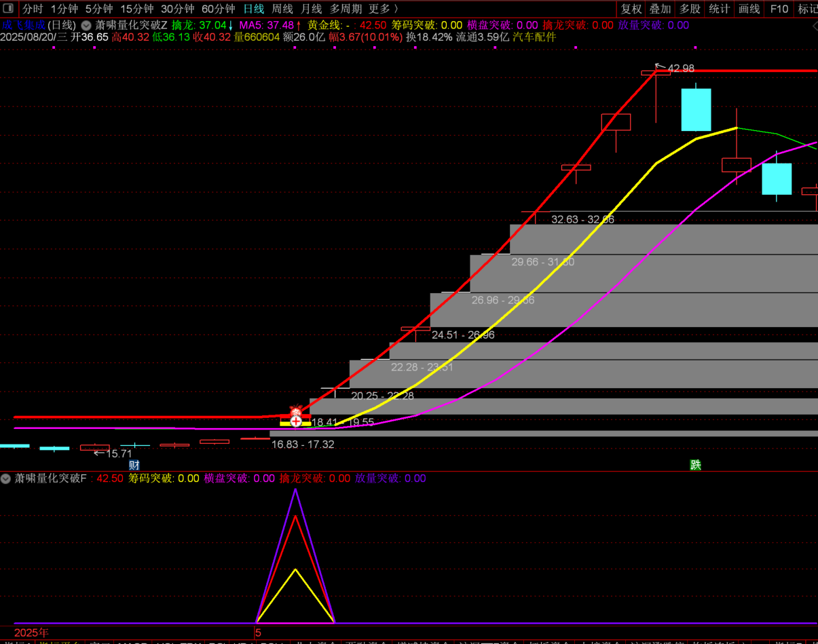
Task: Click the 16.83 - 17.32 gap label
Action: coord(303,444)
